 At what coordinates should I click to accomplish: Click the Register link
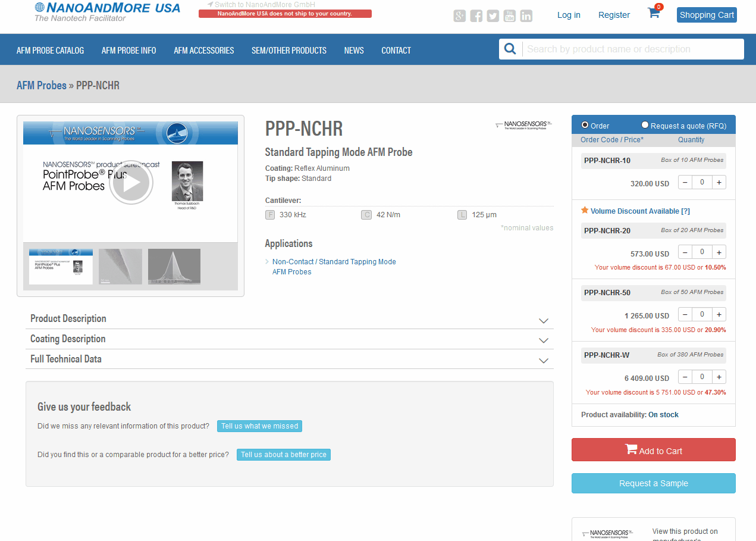tap(614, 15)
